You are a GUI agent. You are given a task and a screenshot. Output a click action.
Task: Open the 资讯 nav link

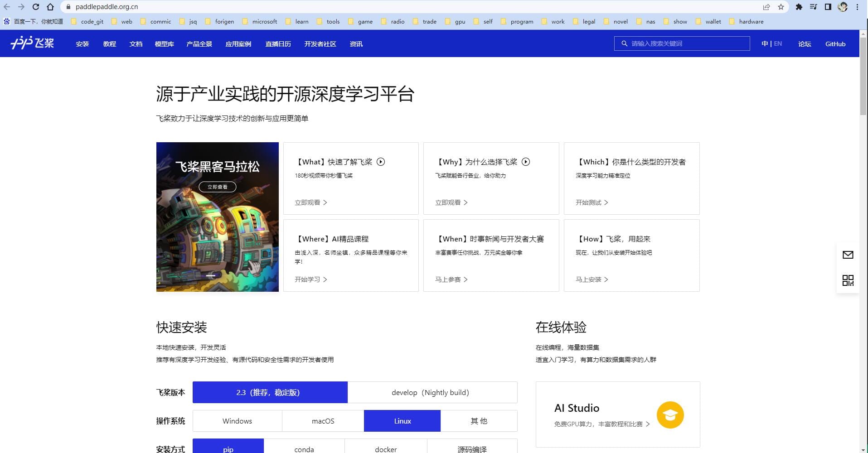[356, 44]
